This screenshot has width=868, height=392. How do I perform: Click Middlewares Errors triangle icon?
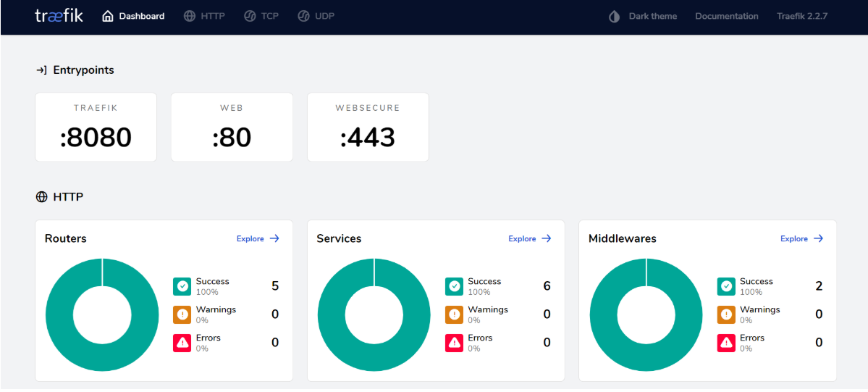pyautogui.click(x=726, y=343)
